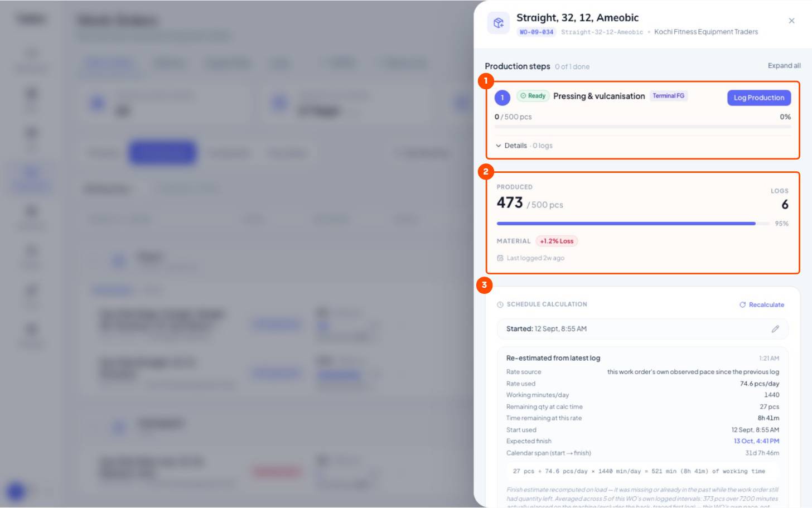Click the Last logged calendar icon
812x508 pixels.
500,258
